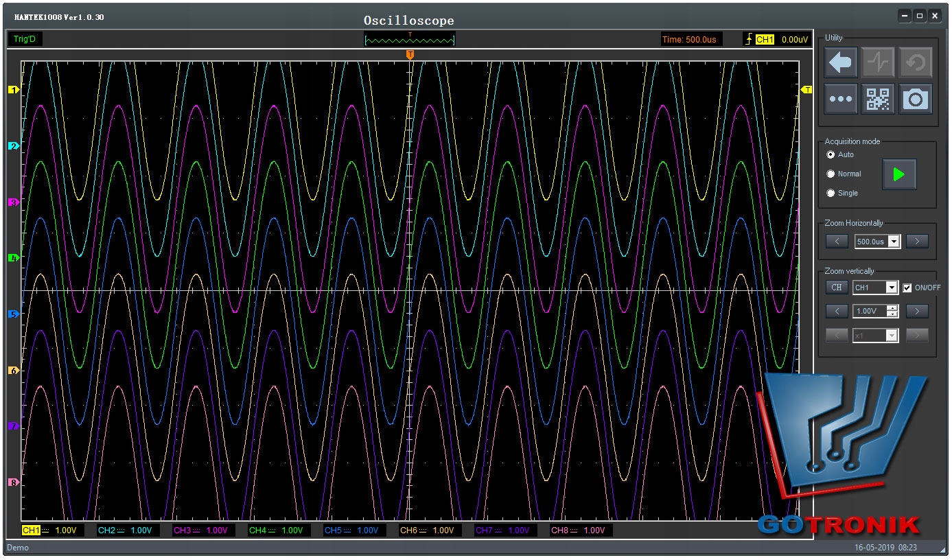Screen dimensions: 952x560
Task: Decrease vertical scale with left arrow
Action: [x=837, y=312]
